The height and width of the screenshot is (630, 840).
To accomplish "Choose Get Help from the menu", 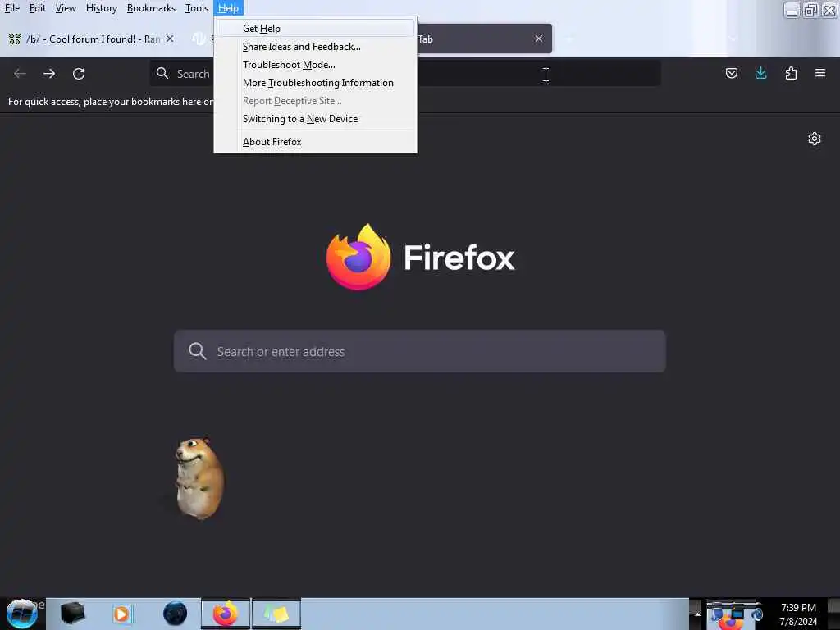I will 316,29.
